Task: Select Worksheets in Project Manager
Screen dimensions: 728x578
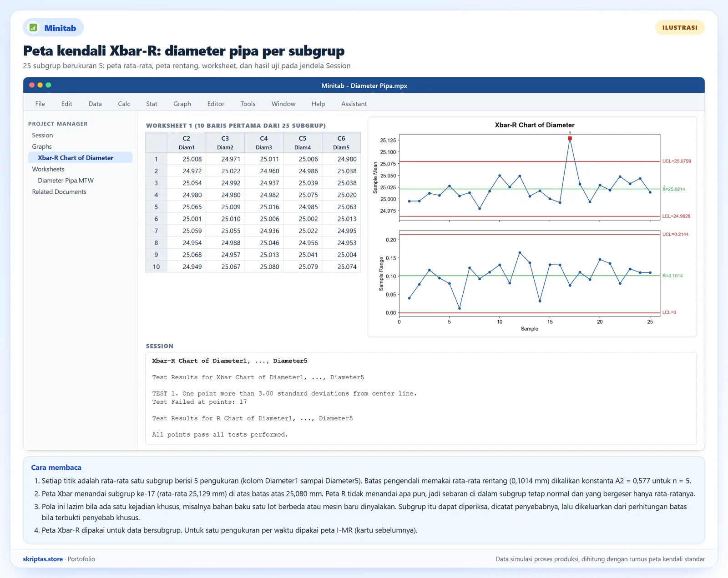Action: (48, 169)
